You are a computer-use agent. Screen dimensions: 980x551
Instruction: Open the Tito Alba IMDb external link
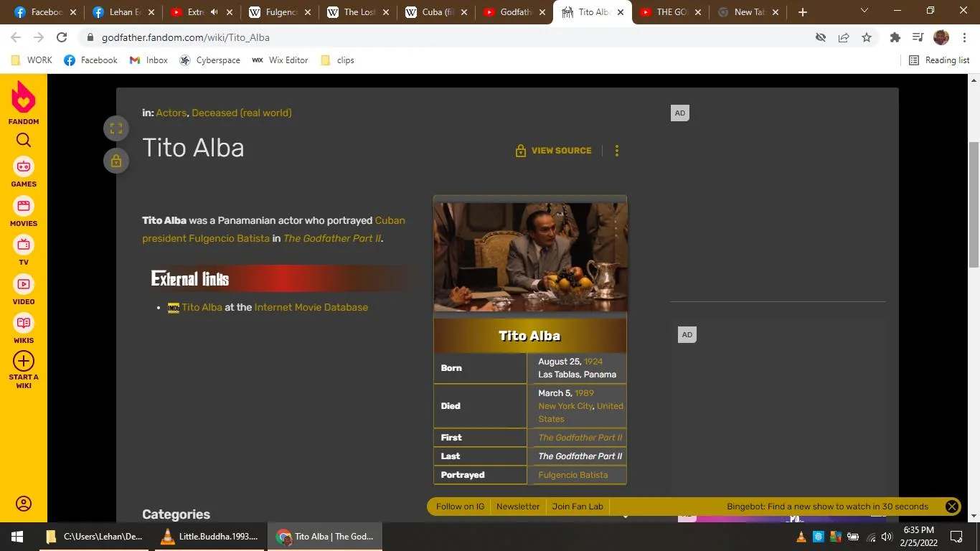click(x=202, y=307)
